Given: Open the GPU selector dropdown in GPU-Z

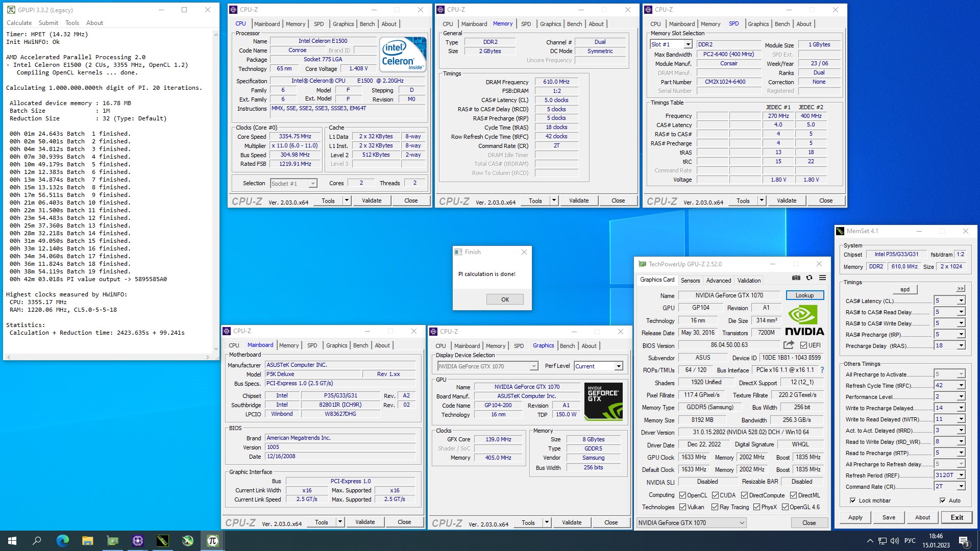Looking at the screenshot, I should [742, 523].
